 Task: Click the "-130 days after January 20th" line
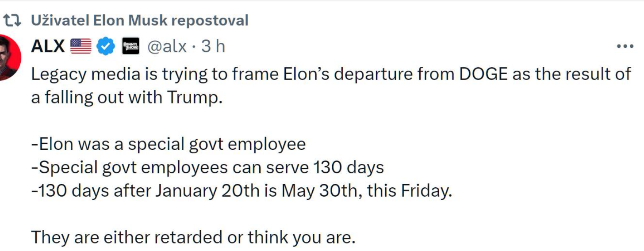(x=242, y=191)
